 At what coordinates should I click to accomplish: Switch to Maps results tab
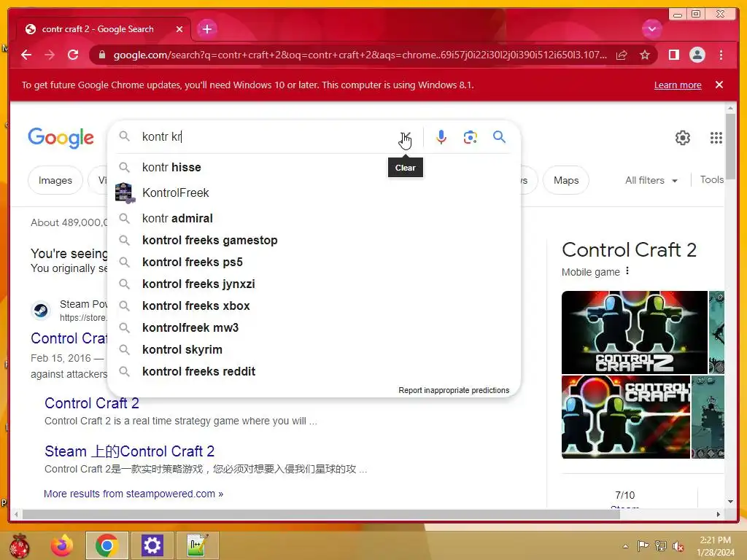pos(566,180)
